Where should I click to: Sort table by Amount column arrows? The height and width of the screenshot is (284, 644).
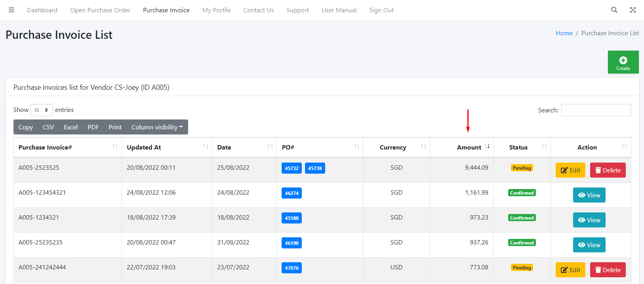(487, 147)
